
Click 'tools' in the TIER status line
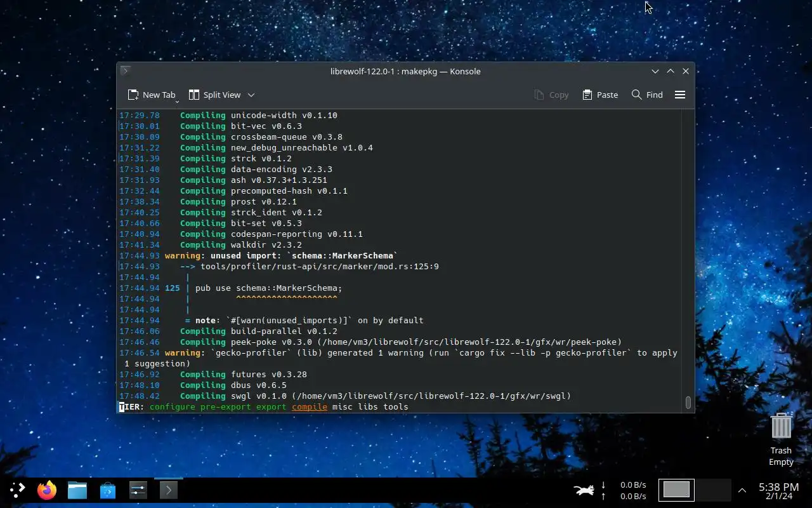coord(396,406)
